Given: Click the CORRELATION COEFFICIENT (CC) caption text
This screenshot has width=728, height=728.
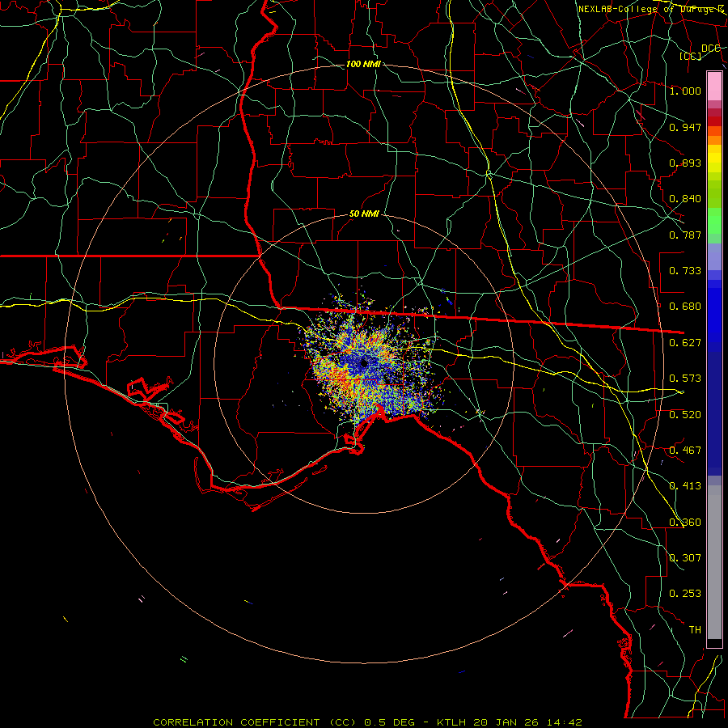Looking at the screenshot, I should [x=255, y=722].
